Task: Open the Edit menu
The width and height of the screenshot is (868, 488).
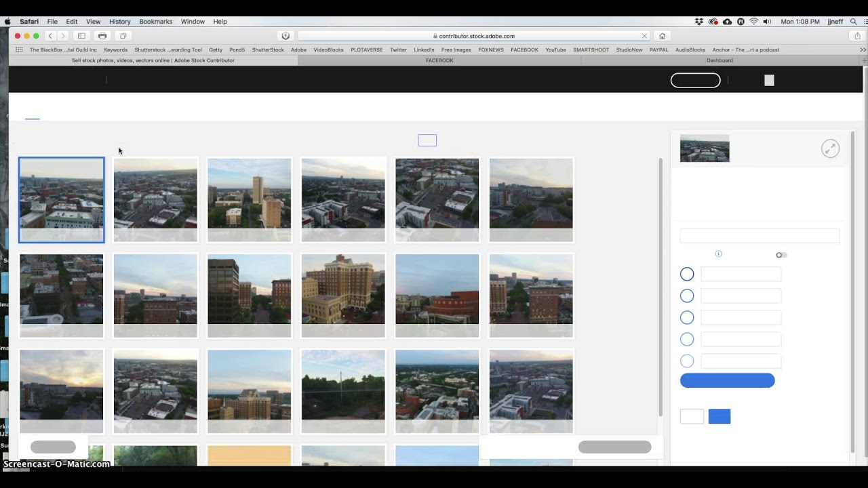Action: tap(72, 22)
